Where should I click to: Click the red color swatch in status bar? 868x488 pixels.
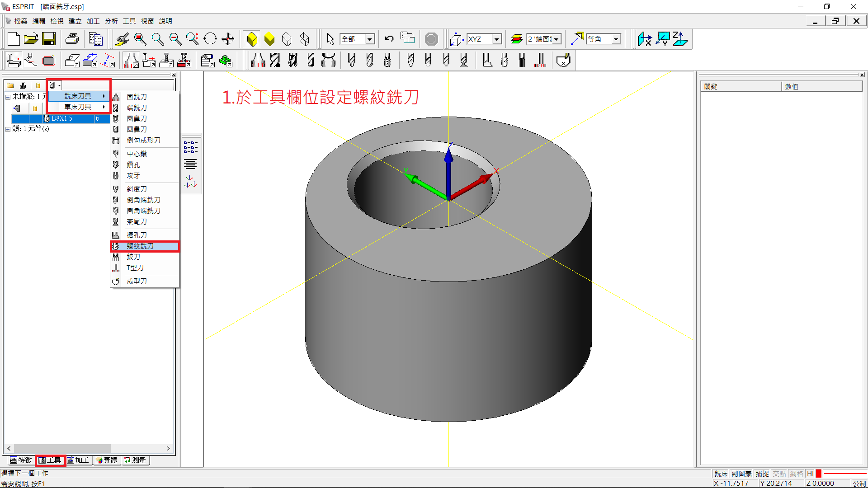819,474
